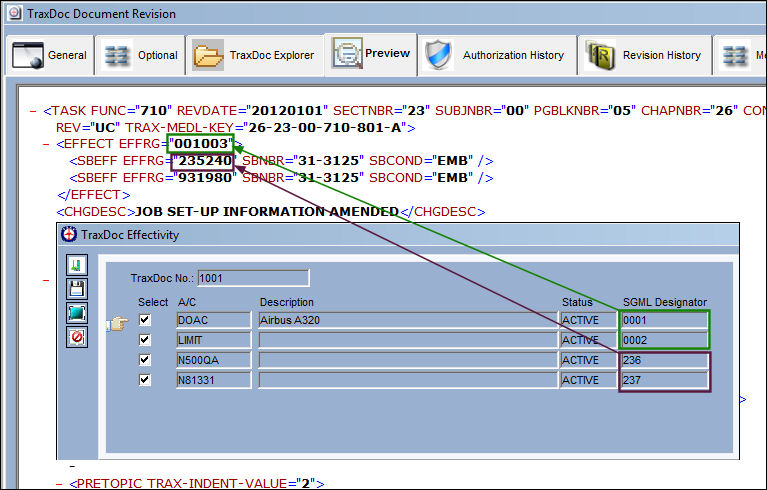Viewport: 767px width, 490px height.
Task: Click the TraxDoc Document Revision window icon
Action: 15,13
